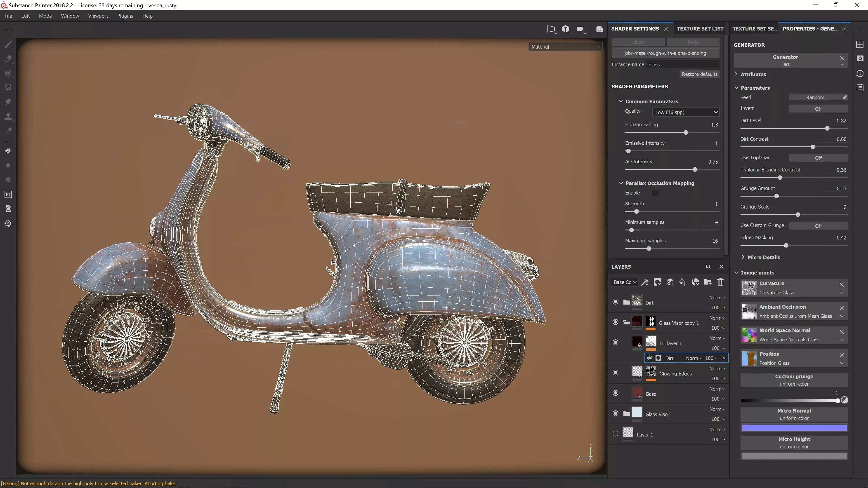
Task: Collapse the Common Parameters section
Action: pyautogui.click(x=621, y=101)
